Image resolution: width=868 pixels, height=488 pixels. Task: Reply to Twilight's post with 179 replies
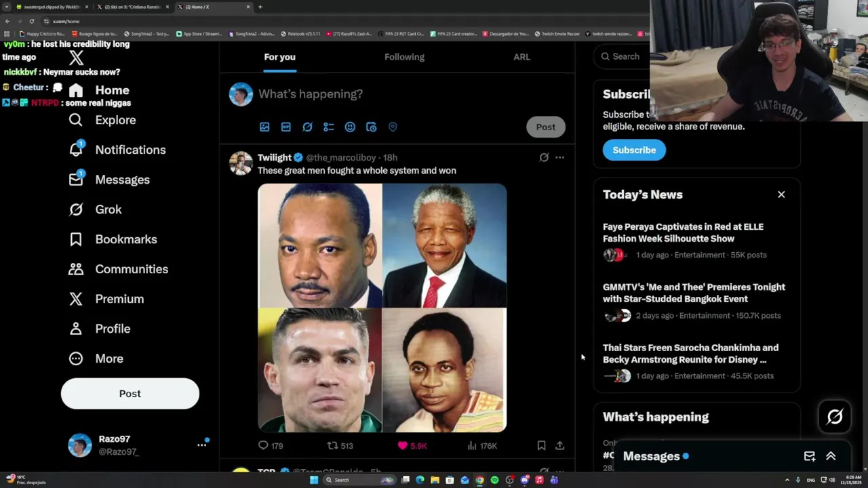pos(271,445)
